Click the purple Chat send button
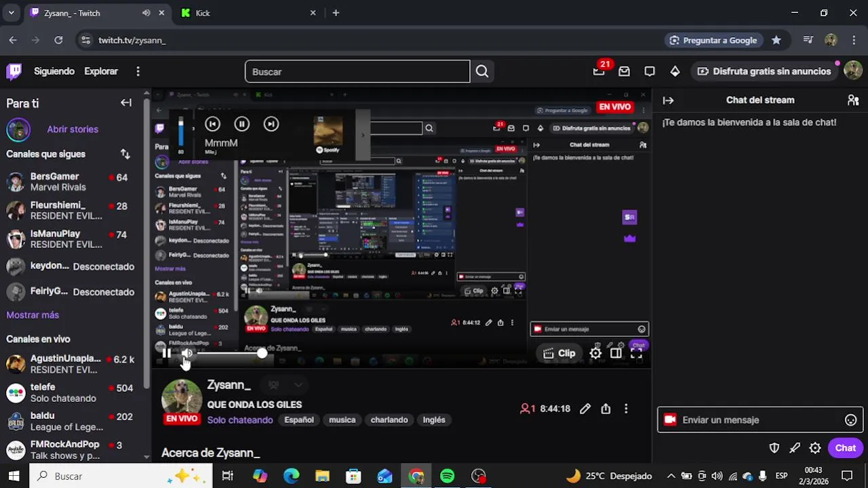This screenshot has width=868, height=488. coord(846,448)
